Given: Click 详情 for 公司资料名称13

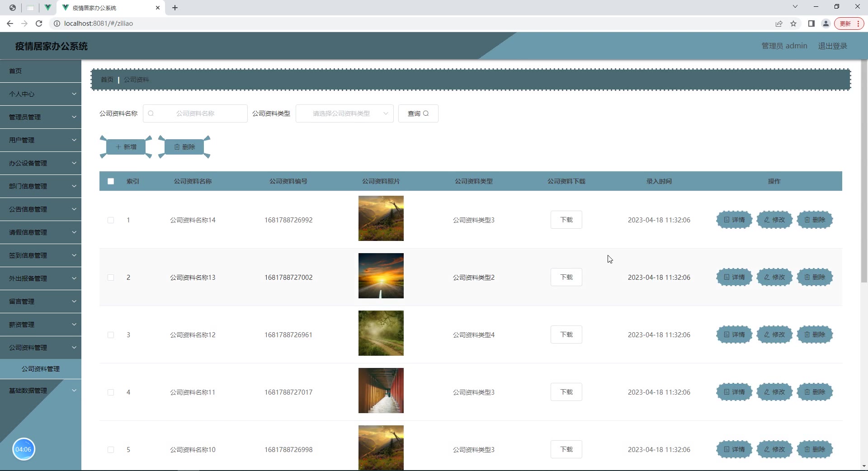Looking at the screenshot, I should click(x=734, y=277).
